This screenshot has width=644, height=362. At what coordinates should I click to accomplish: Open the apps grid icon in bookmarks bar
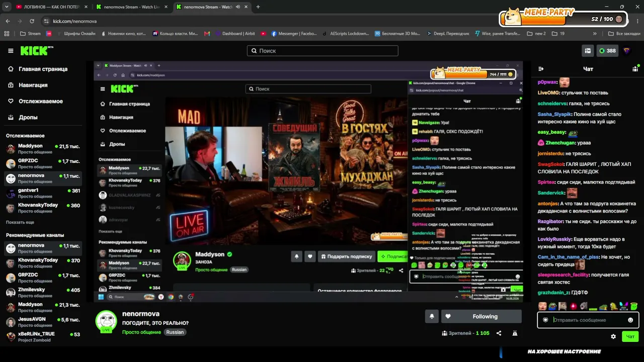pyautogui.click(x=7, y=34)
